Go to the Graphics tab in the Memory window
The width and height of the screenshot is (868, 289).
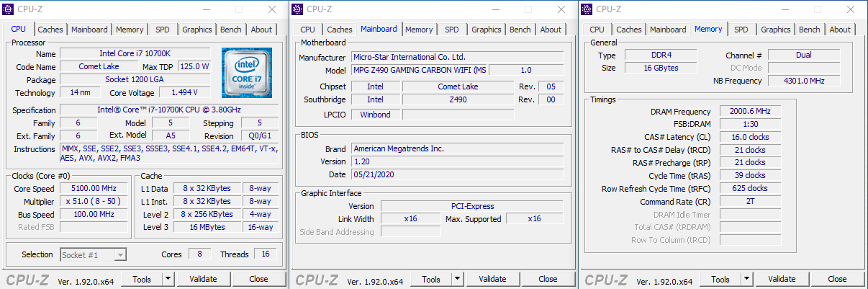pyautogui.click(x=776, y=30)
